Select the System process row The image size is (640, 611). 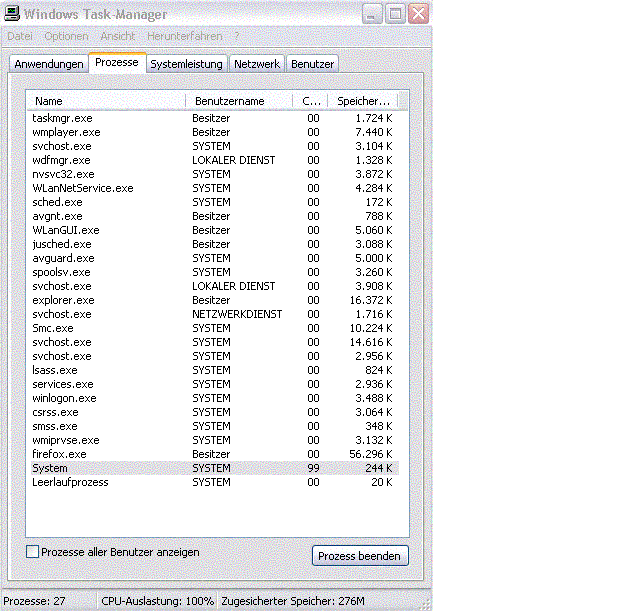pyautogui.click(x=215, y=468)
